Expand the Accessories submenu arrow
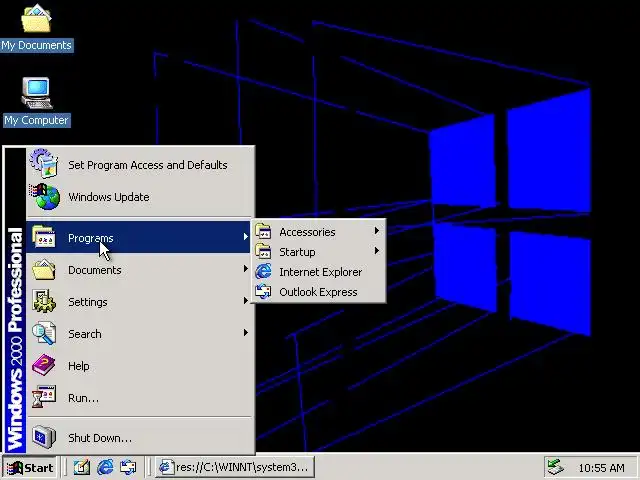 pos(377,231)
